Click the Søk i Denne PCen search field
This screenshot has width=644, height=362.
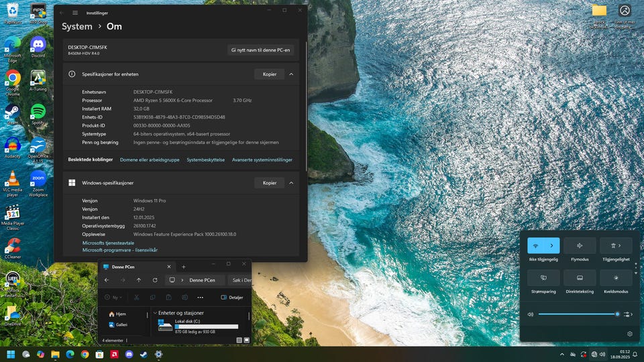(x=240, y=280)
